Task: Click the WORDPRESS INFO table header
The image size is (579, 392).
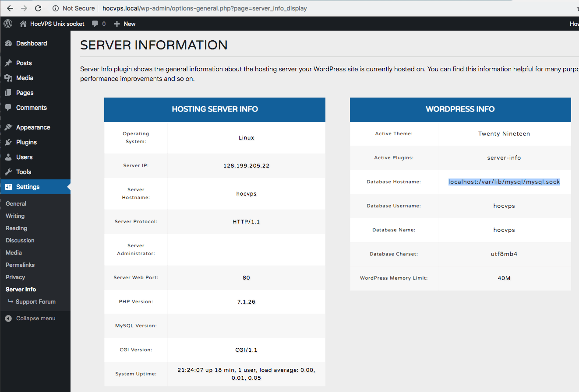Action: click(x=460, y=109)
